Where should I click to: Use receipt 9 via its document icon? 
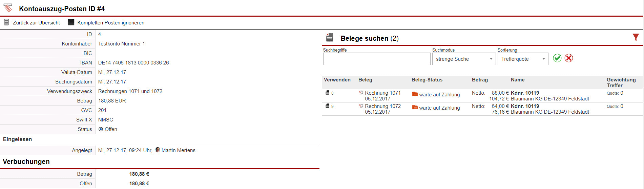click(328, 106)
